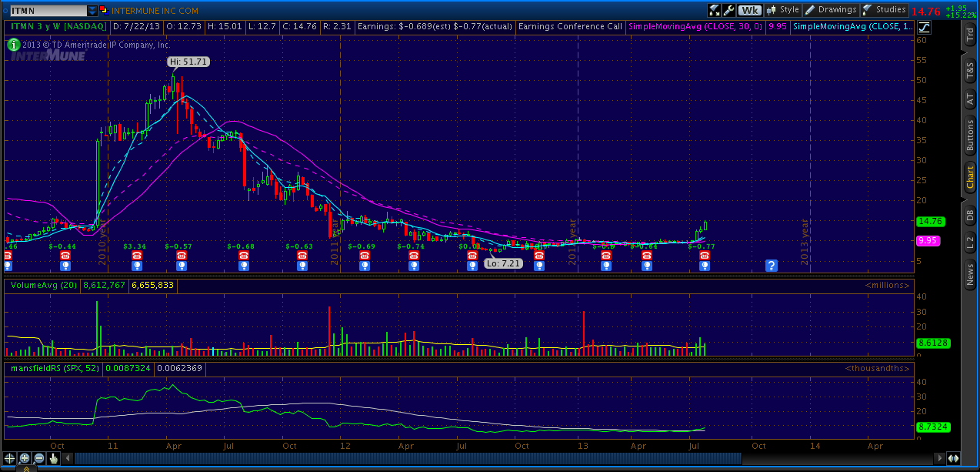Image resolution: width=980 pixels, height=472 pixels.
Task: Switch to the News side tab
Action: 970,273
